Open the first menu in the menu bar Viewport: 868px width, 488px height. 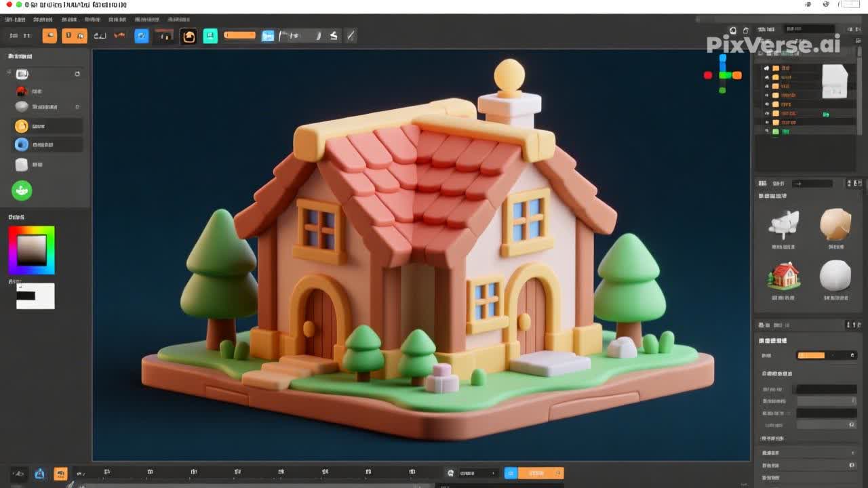[14, 20]
